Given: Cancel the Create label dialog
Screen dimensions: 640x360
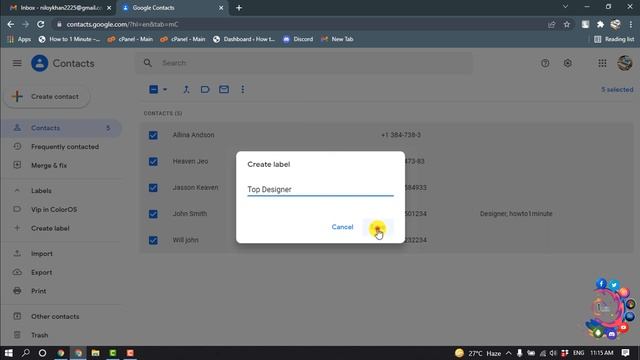Looking at the screenshot, I should (x=342, y=227).
